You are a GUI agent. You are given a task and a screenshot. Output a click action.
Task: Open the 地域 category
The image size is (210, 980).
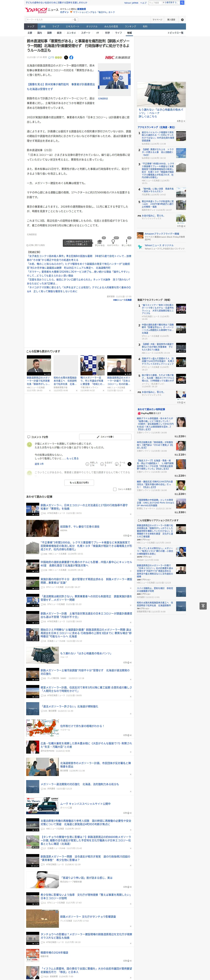pyautogui.click(x=129, y=33)
